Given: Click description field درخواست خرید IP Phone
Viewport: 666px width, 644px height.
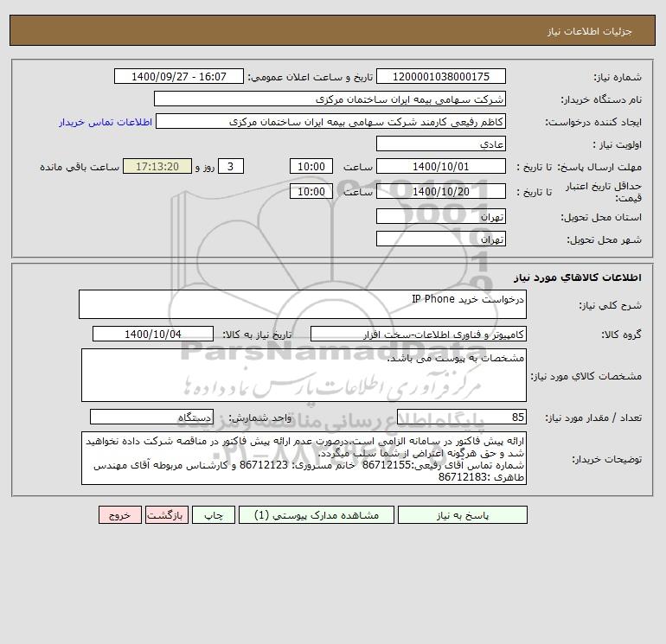Looking at the screenshot, I should 303,304.
